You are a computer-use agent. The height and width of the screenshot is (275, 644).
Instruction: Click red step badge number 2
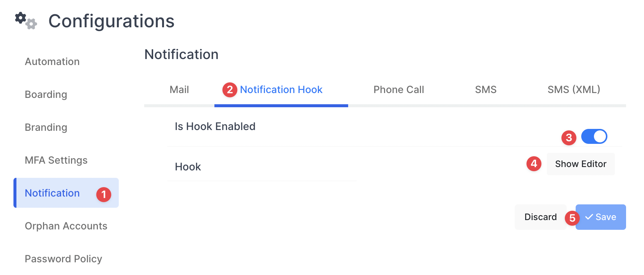(x=230, y=90)
